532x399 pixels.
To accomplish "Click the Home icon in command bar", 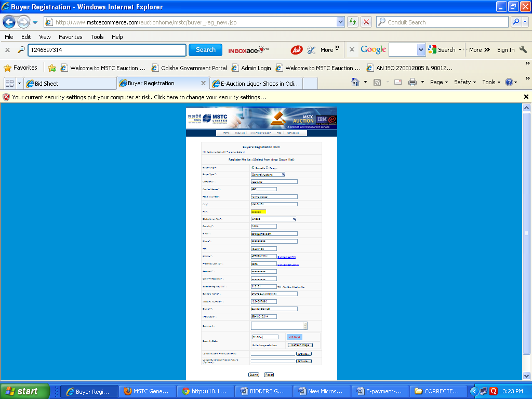I will [x=355, y=82].
